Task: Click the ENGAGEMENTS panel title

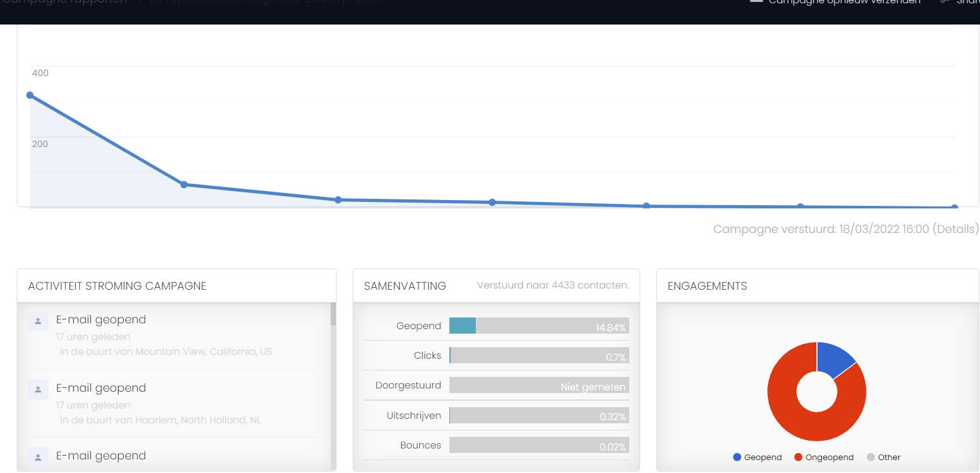Action: click(x=707, y=286)
